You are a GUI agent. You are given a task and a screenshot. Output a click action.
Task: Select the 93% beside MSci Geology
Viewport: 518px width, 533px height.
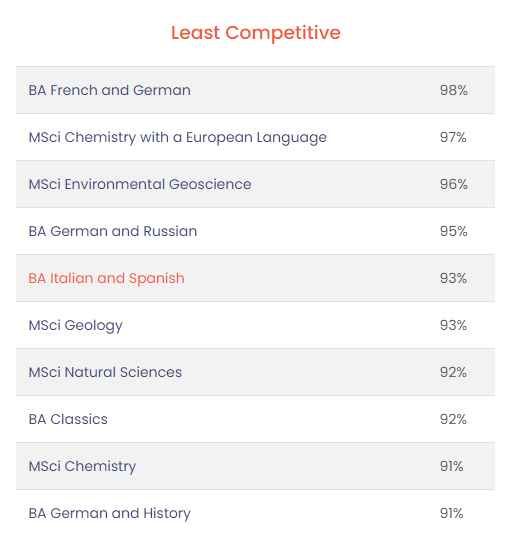click(x=453, y=325)
